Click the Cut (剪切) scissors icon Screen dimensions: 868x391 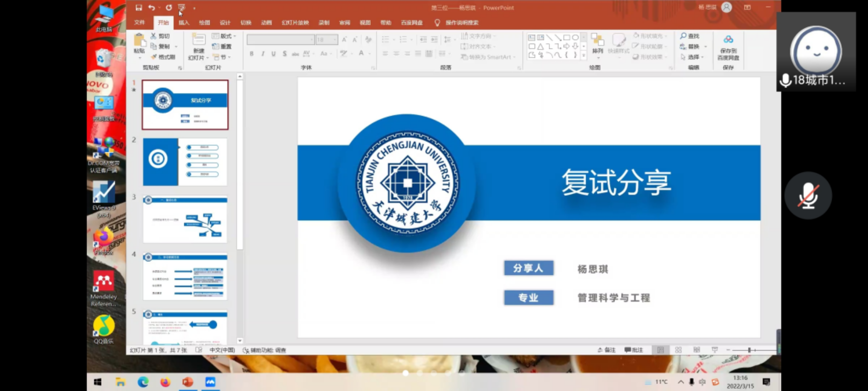[x=153, y=36]
